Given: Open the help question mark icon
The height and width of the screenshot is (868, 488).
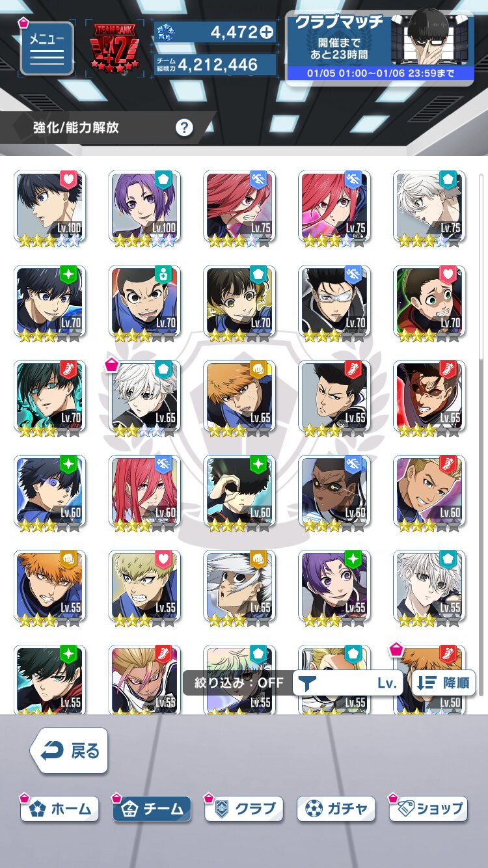Looking at the screenshot, I should (184, 128).
